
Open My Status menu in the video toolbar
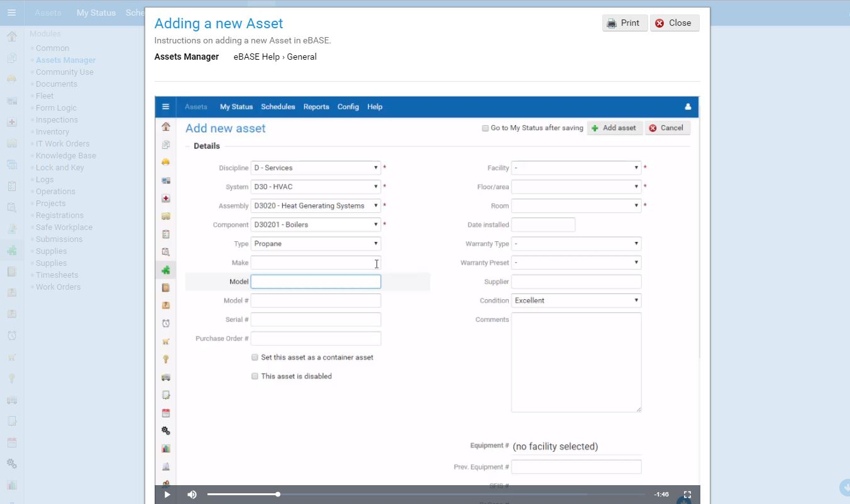pyautogui.click(x=236, y=107)
